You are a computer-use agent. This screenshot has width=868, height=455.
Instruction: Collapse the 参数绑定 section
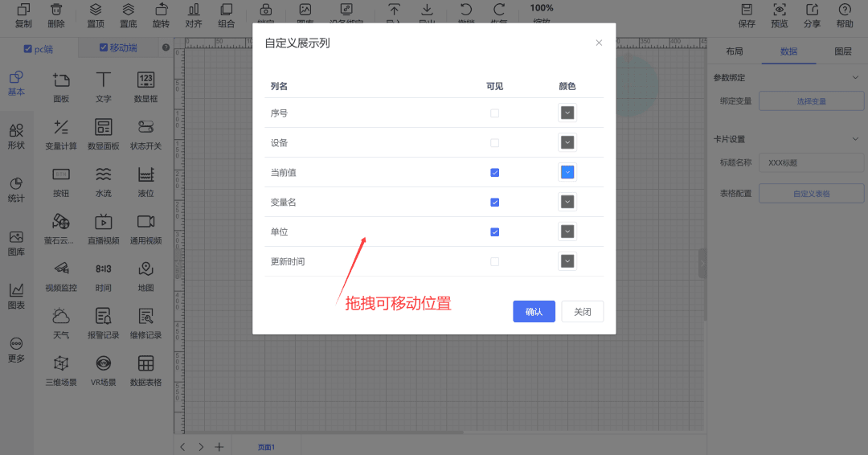click(x=855, y=77)
